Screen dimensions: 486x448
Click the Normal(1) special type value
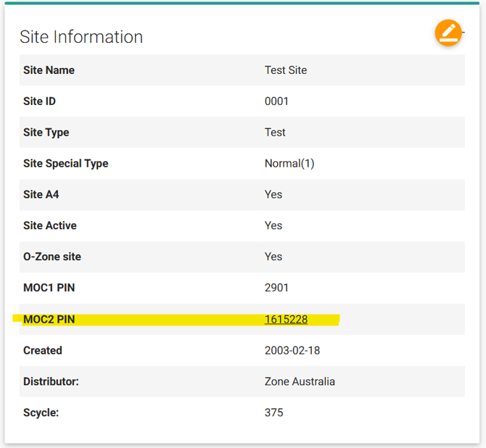point(289,164)
